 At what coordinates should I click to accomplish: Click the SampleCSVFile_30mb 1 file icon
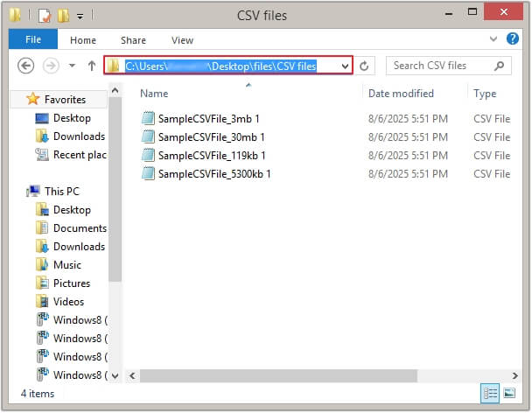click(x=148, y=136)
